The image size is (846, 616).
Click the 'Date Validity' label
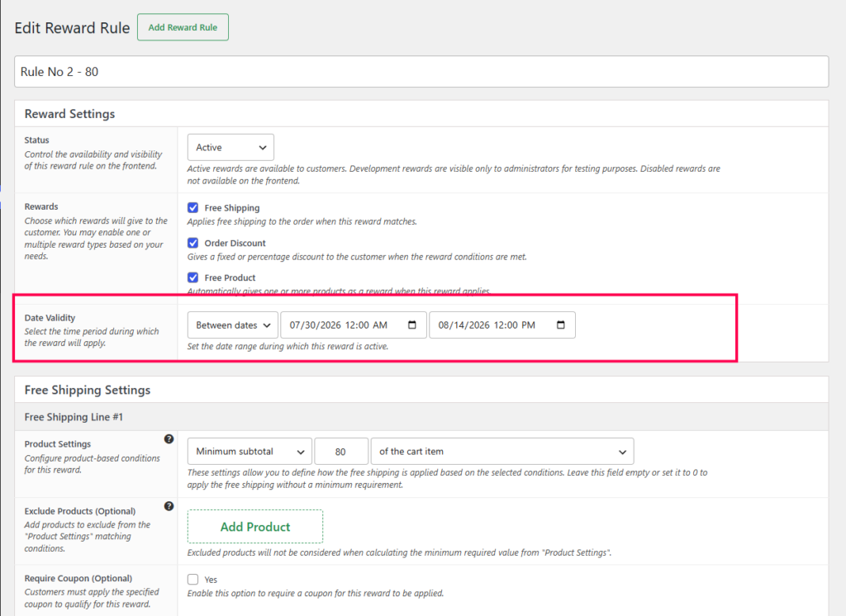(50, 318)
